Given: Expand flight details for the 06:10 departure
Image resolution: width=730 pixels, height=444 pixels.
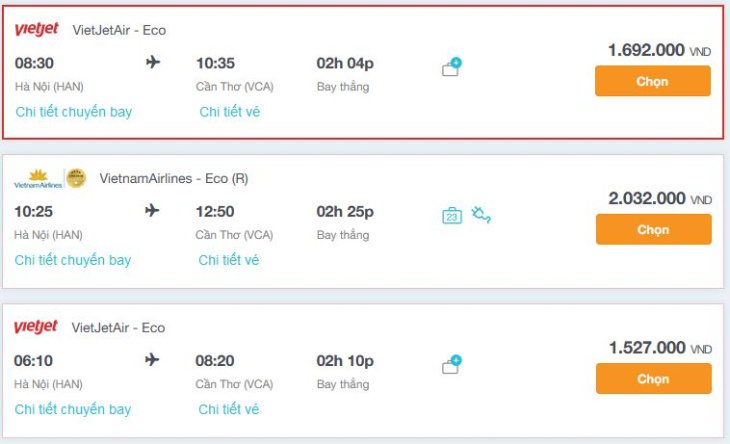Looking at the screenshot, I should tap(73, 409).
